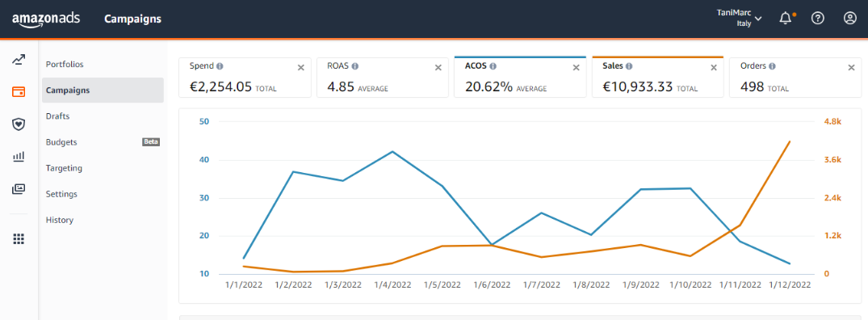Remove the Orders metric card

coord(851,68)
